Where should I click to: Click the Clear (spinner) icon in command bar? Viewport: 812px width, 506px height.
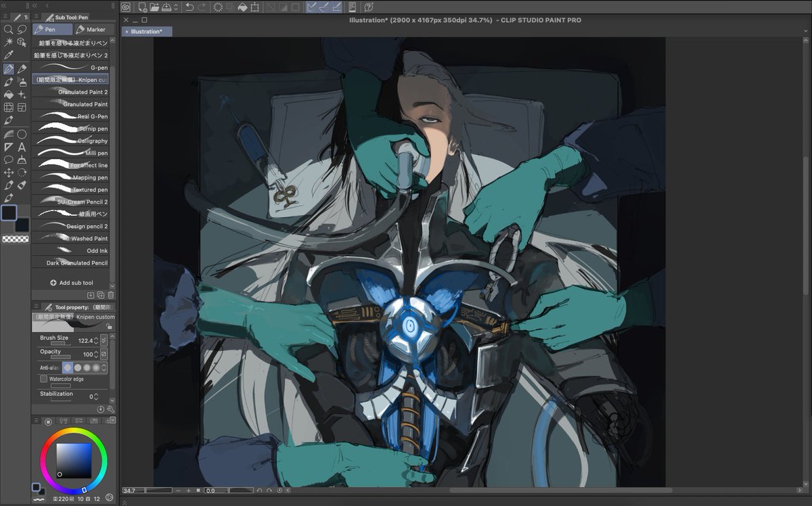coord(219,7)
